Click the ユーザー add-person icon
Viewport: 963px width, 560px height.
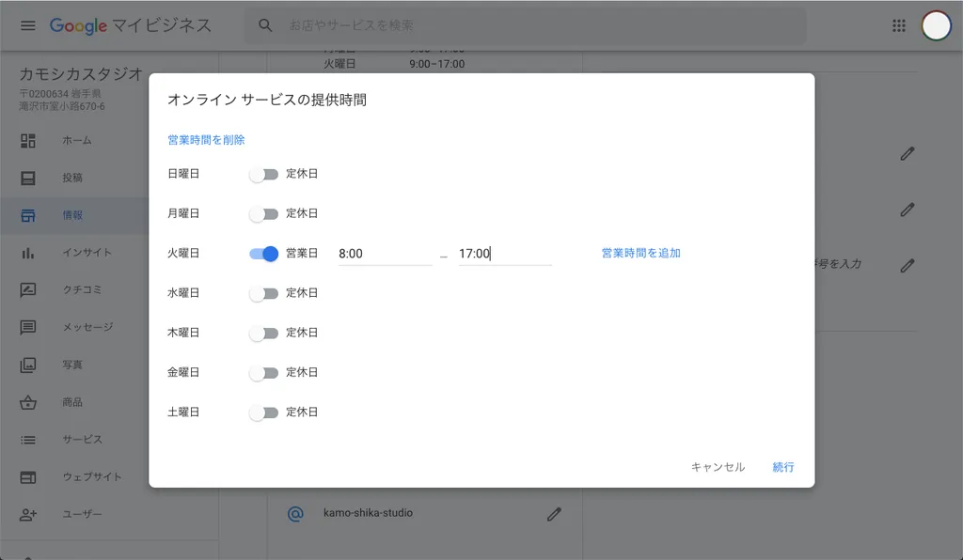[27, 515]
